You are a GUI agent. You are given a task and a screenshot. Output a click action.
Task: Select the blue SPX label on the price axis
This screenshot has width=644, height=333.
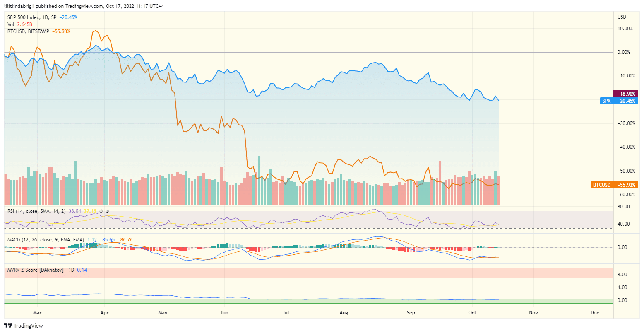click(606, 101)
